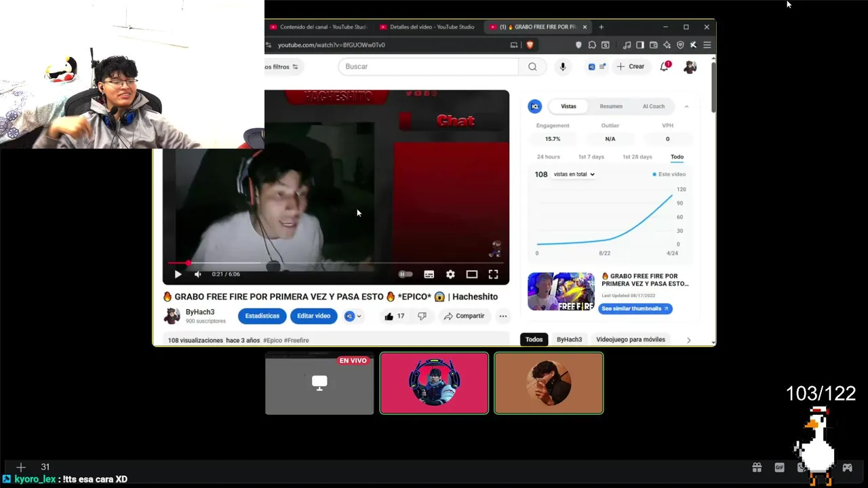Image resolution: width=868 pixels, height=488 pixels.
Task: Open the ByHach3 channel avatar
Action: 172,316
